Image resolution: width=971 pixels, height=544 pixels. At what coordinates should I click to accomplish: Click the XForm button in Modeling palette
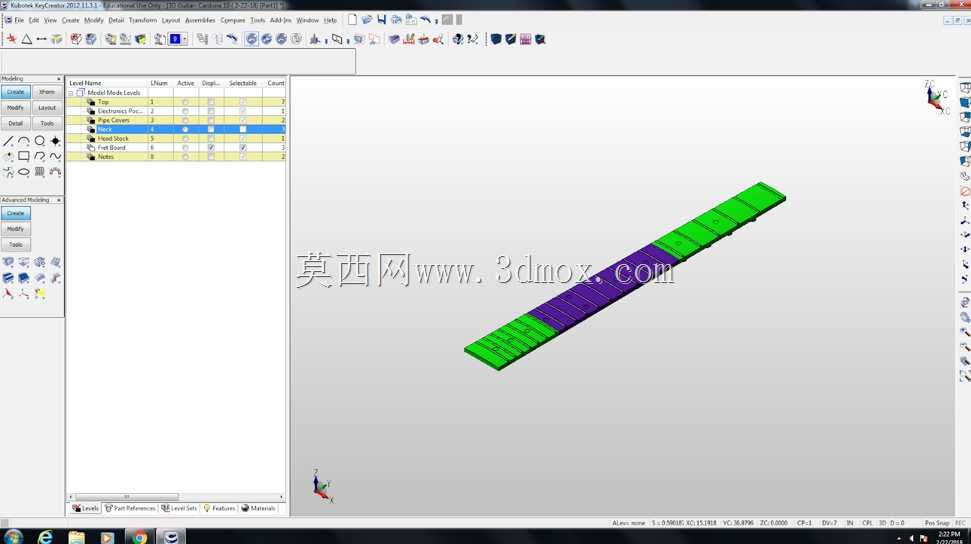pyautogui.click(x=47, y=92)
